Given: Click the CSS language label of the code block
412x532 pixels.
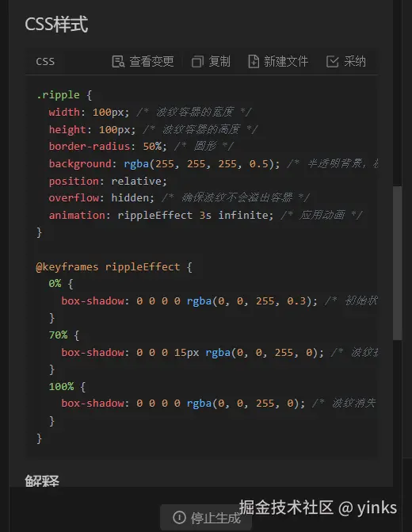Looking at the screenshot, I should (45, 62).
